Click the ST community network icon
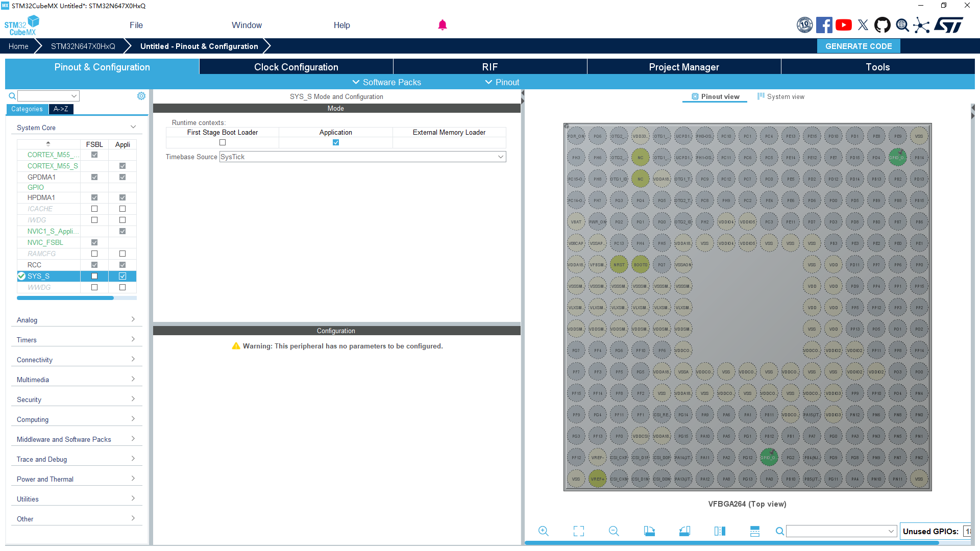The image size is (980, 551). (x=921, y=25)
